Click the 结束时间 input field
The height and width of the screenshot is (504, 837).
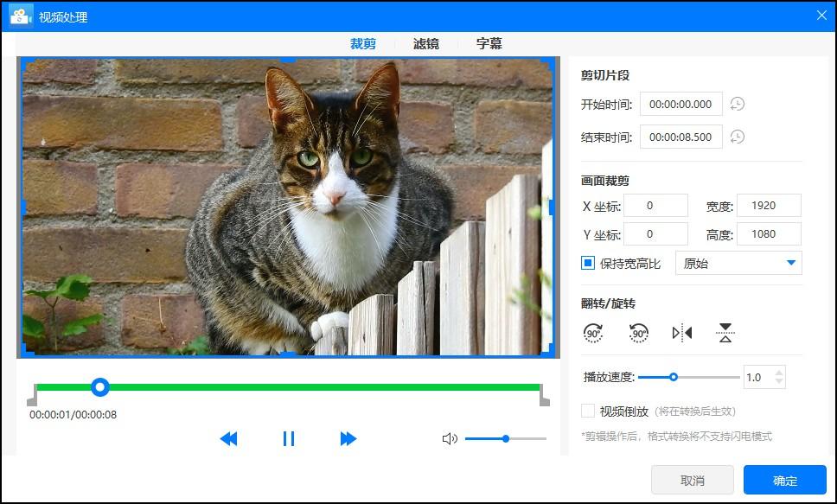click(x=681, y=137)
